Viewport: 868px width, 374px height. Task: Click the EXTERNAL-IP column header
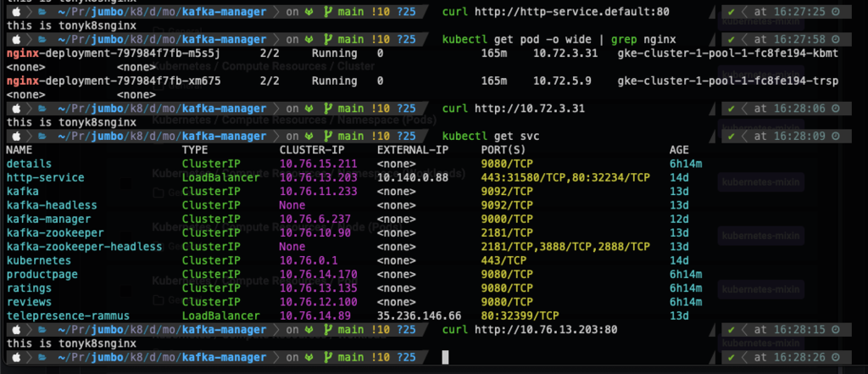pyautogui.click(x=413, y=149)
